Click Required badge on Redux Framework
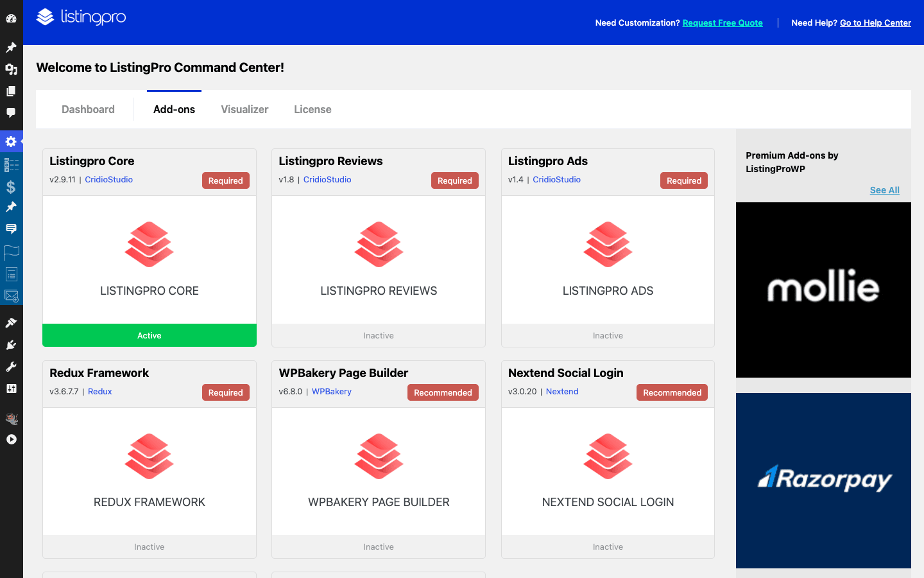Screen dimensions: 924x578 pyautogui.click(x=225, y=392)
